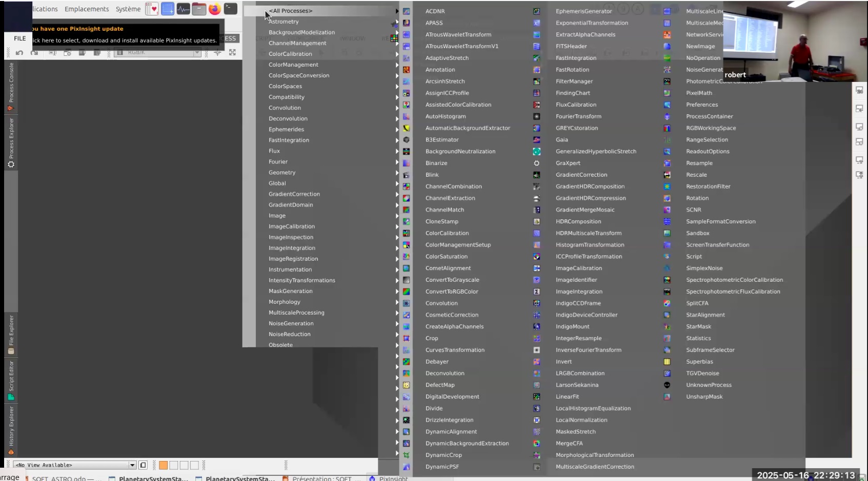
Task: Click the Annotation process icon
Action: click(x=406, y=70)
